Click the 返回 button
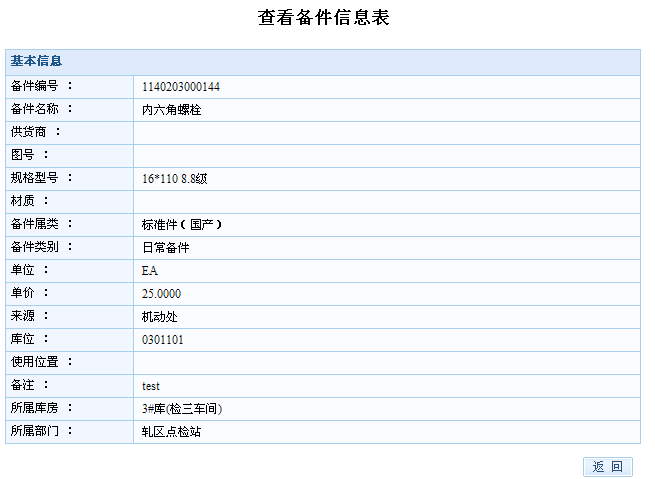The height and width of the screenshot is (479, 655). (x=608, y=466)
